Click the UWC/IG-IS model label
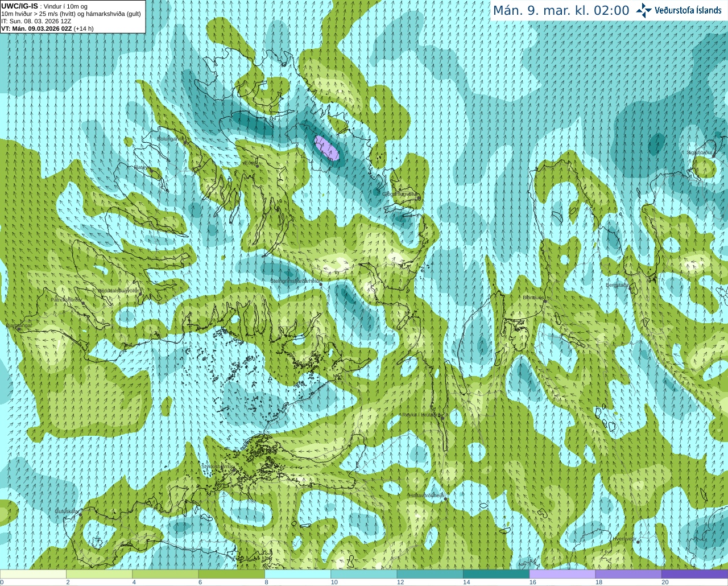Screen dimensions: 728x586 pos(19,6)
